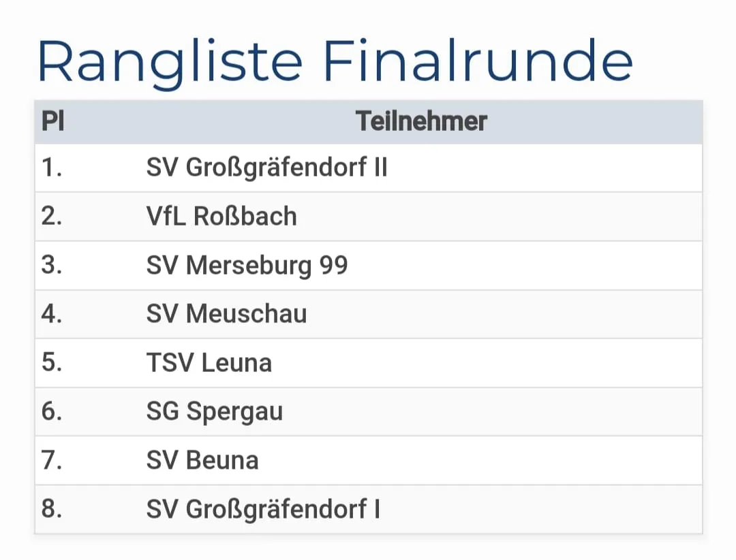Click on SV Merseburg 99
Image resolution: width=736 pixels, height=560 pixels.
tap(247, 266)
